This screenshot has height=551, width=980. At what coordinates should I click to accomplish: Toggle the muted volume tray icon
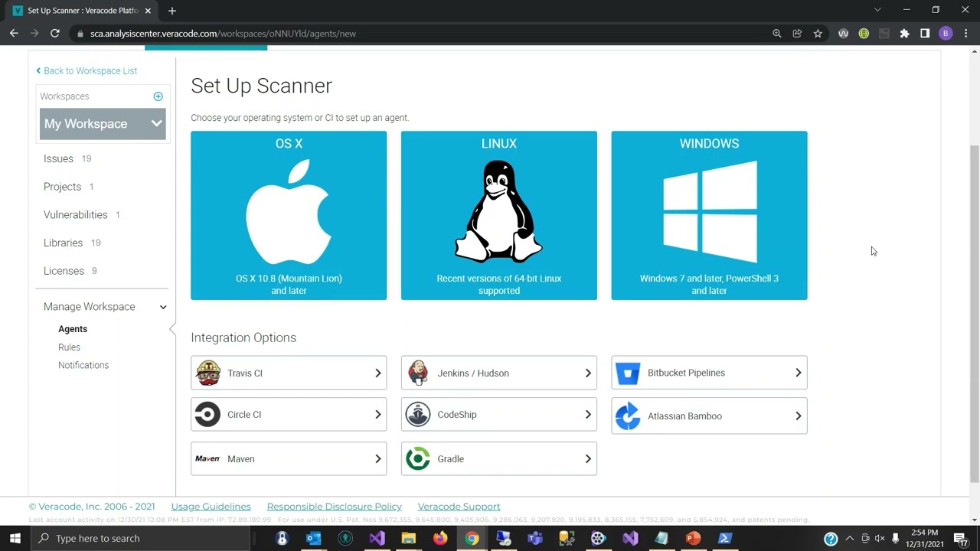(x=880, y=538)
